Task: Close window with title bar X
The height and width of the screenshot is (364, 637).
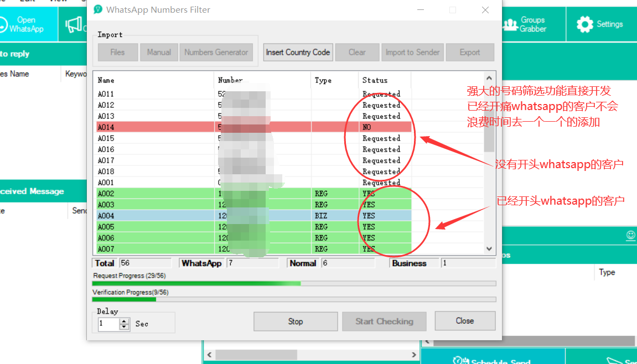Action: tap(485, 10)
